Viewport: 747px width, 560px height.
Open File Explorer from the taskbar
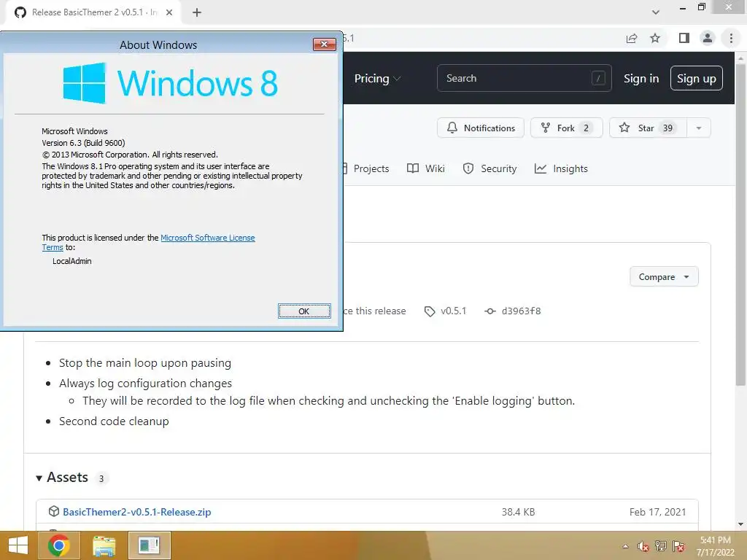(104, 545)
